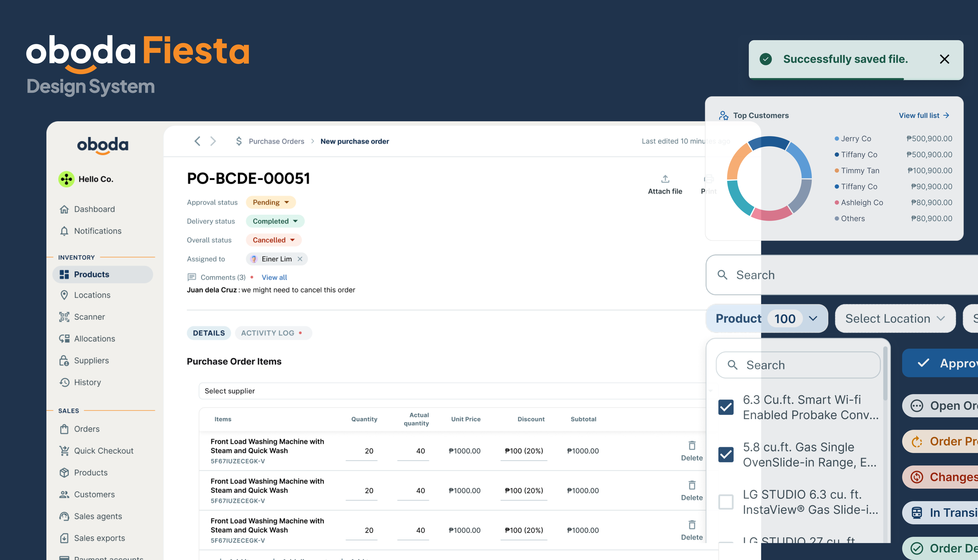Open Notifications bell in sidebar

click(x=90, y=231)
